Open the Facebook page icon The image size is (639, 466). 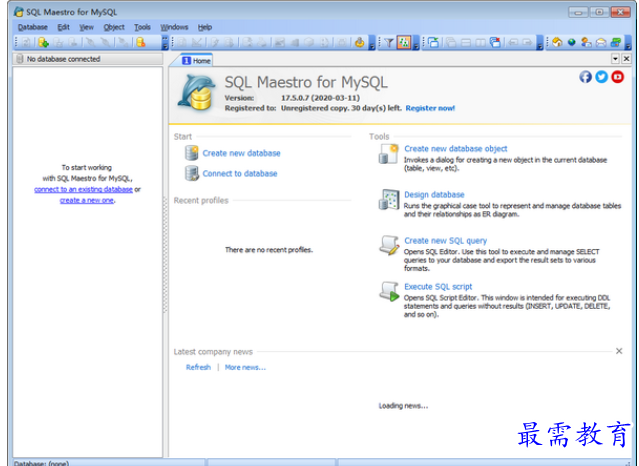point(586,77)
